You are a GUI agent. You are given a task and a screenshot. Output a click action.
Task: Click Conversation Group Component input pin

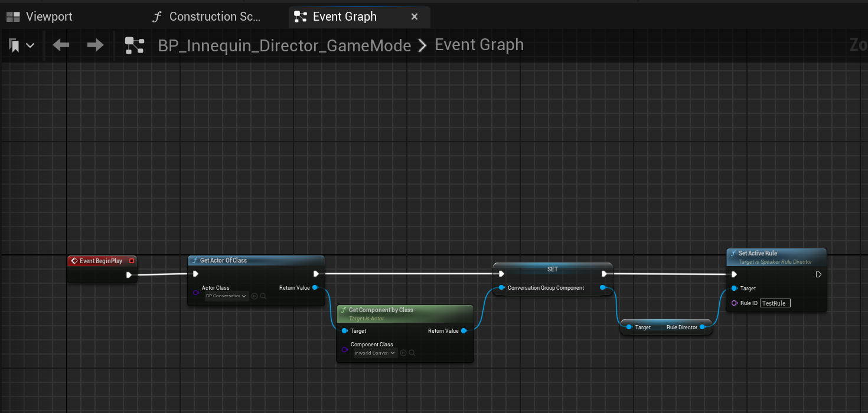501,288
